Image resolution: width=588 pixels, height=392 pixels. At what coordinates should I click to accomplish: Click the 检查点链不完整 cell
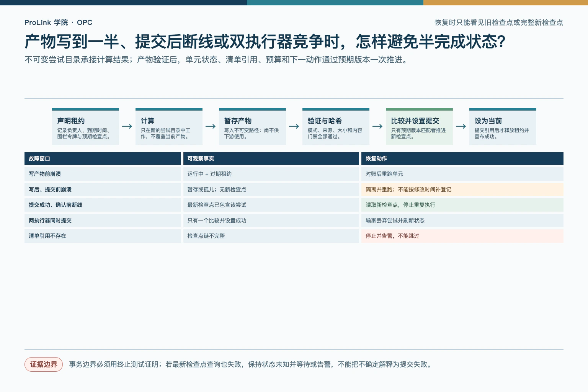click(271, 236)
